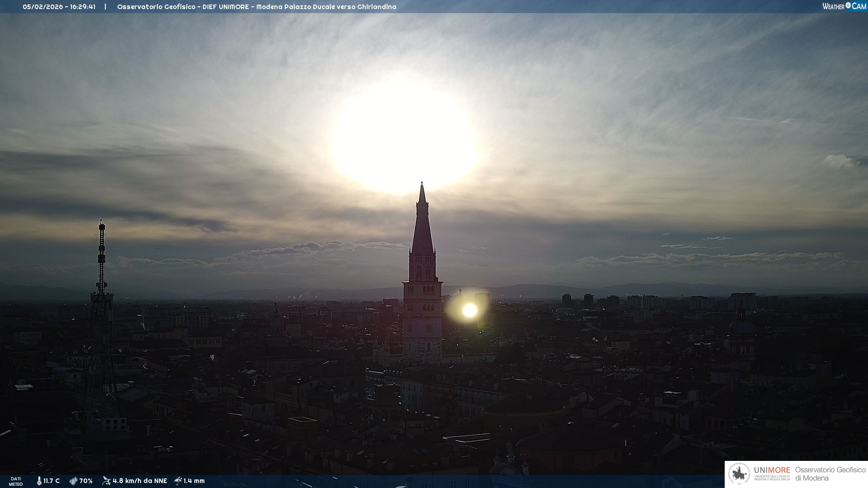The width and height of the screenshot is (868, 488).
Task: Click the 11.7 C temperature reading
Action: 52,481
